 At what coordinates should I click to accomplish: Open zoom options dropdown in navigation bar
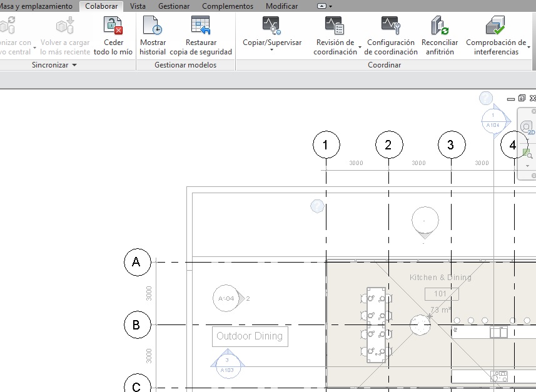[527, 166]
